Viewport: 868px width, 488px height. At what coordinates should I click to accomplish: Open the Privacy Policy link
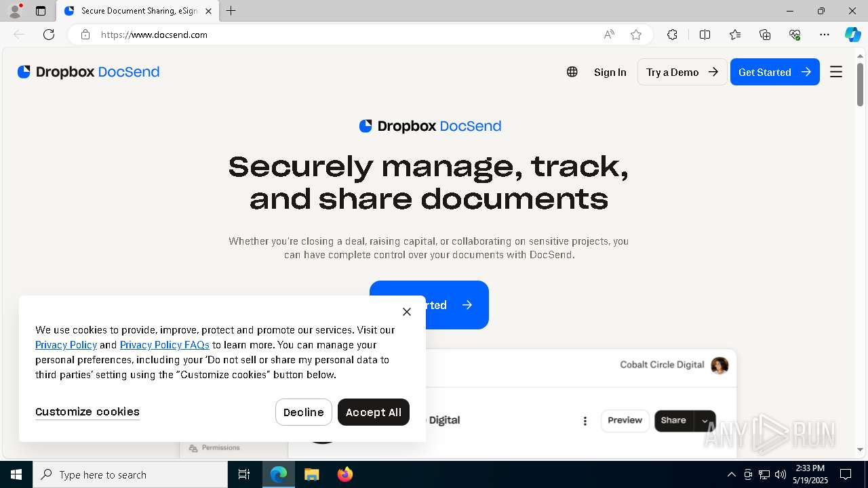click(x=66, y=345)
